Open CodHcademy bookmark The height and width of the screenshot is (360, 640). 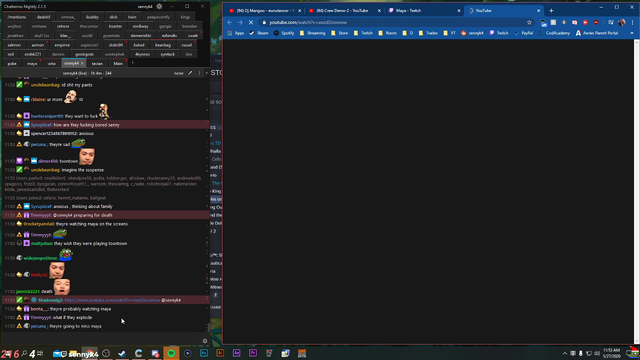[x=554, y=33]
